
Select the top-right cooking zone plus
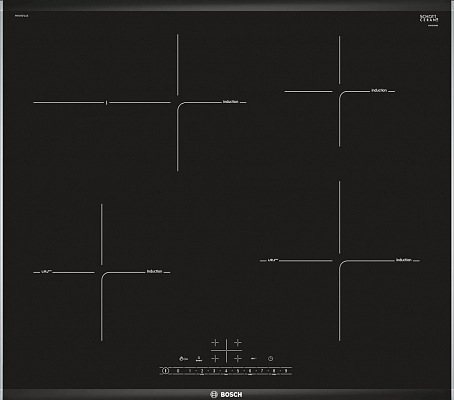[238, 342]
